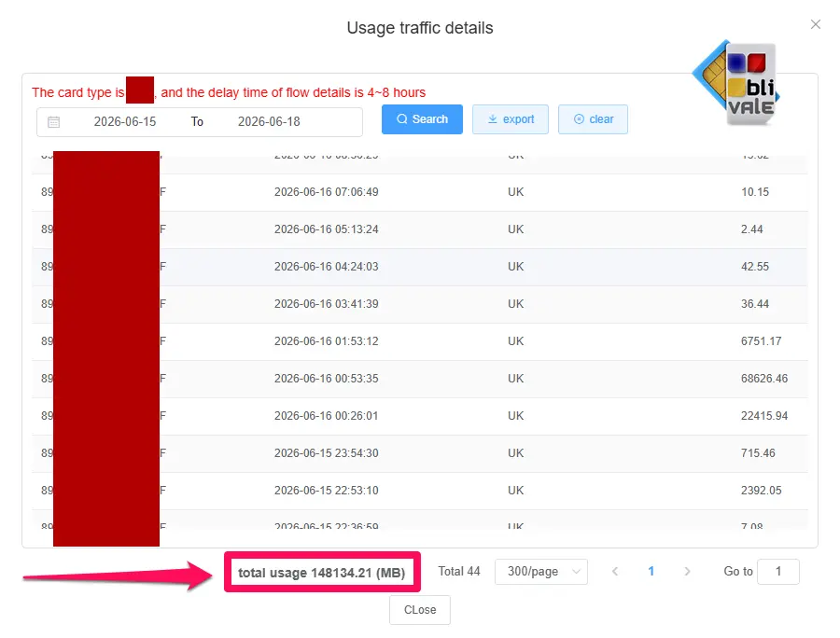The image size is (840, 638).
Task: Select timestamp 2026-06-16 03:41:39
Action: (327, 304)
